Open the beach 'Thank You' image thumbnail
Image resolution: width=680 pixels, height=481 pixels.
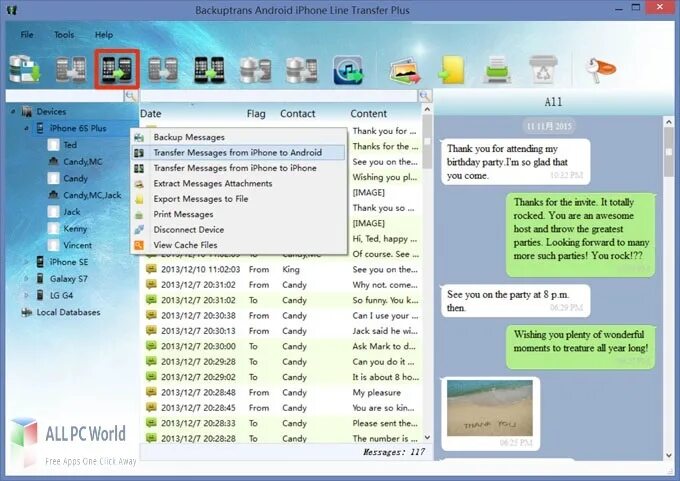point(490,408)
